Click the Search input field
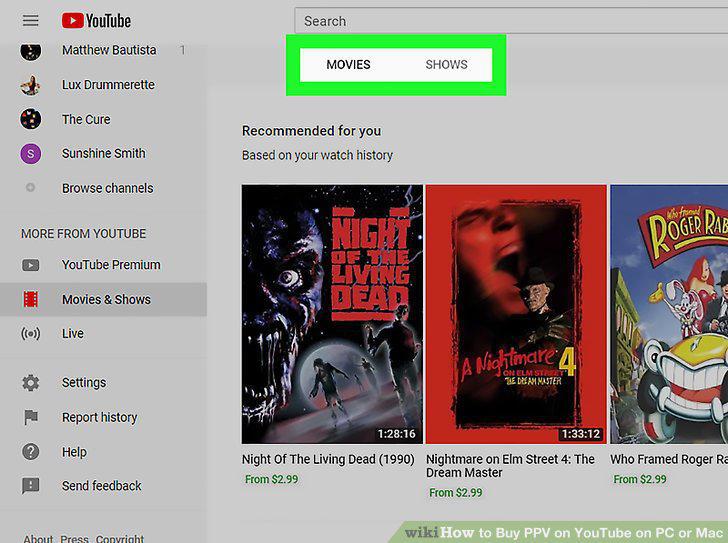 pyautogui.click(x=511, y=21)
